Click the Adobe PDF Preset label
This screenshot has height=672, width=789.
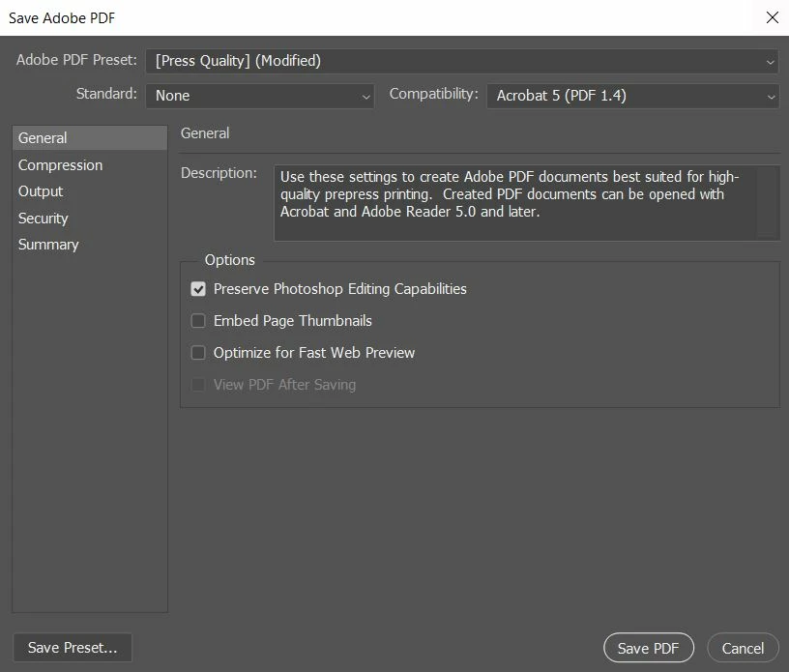[76, 60]
